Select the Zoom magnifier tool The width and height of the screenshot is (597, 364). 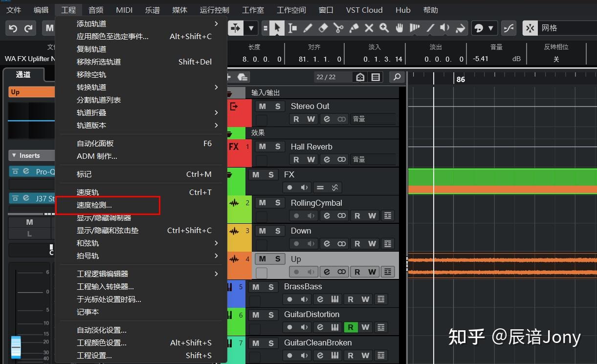coord(384,28)
